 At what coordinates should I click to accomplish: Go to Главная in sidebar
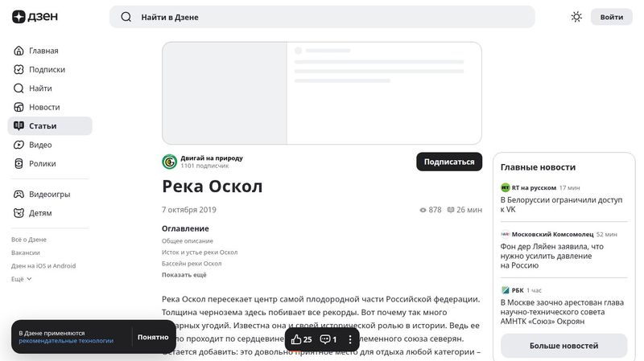coord(43,51)
